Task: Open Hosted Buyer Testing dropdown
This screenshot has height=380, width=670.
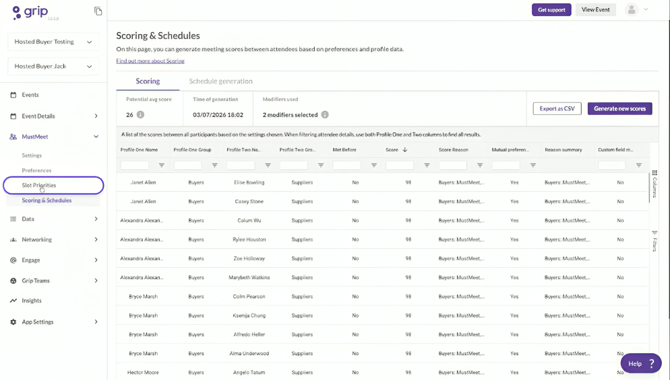Action: (x=53, y=42)
